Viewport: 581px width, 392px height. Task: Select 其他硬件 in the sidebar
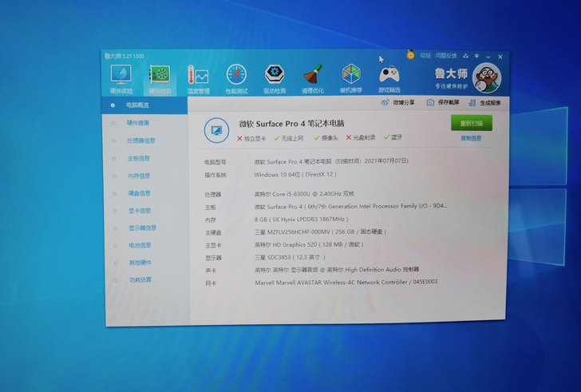[x=140, y=263]
